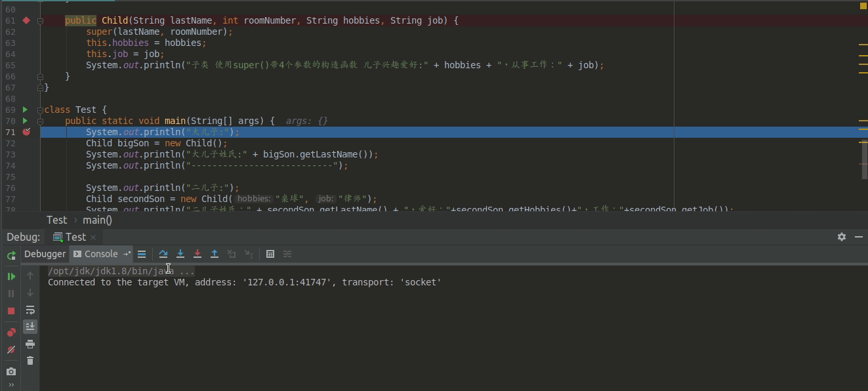Print the console output
868x391 pixels.
pyautogui.click(x=30, y=344)
